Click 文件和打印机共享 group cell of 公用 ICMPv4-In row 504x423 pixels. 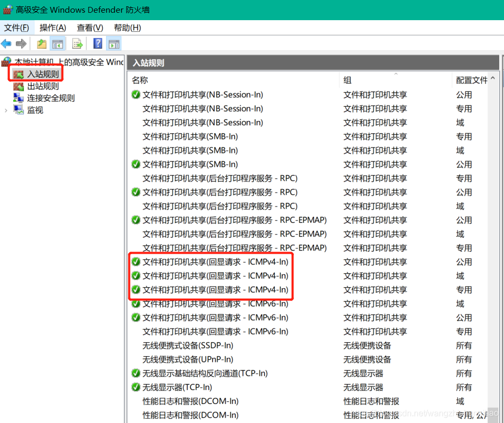click(375, 262)
